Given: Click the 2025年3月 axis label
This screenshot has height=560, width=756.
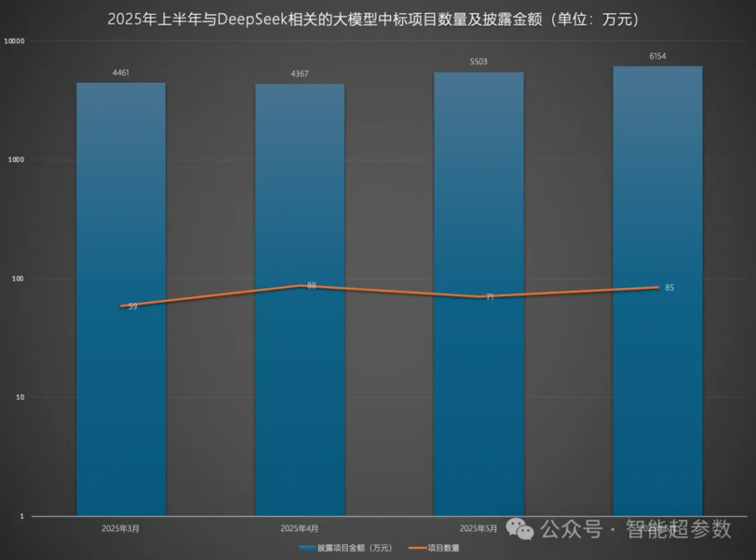Looking at the screenshot, I should pyautogui.click(x=120, y=529).
